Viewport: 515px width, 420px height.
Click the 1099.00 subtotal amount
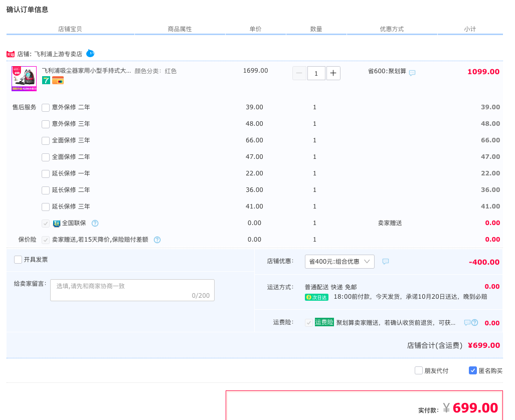coord(483,72)
